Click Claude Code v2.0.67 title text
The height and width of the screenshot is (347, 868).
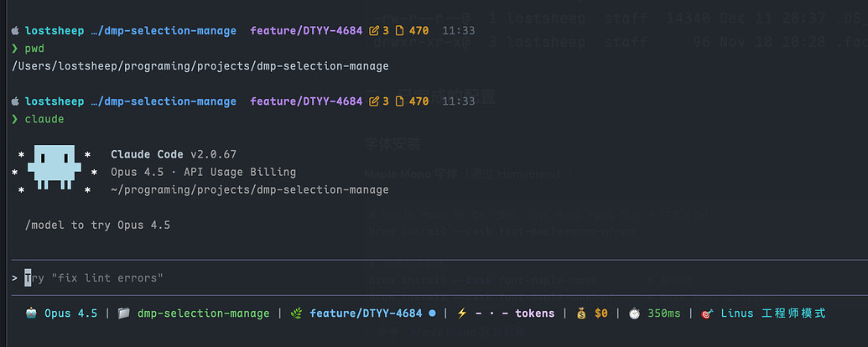[x=174, y=154]
